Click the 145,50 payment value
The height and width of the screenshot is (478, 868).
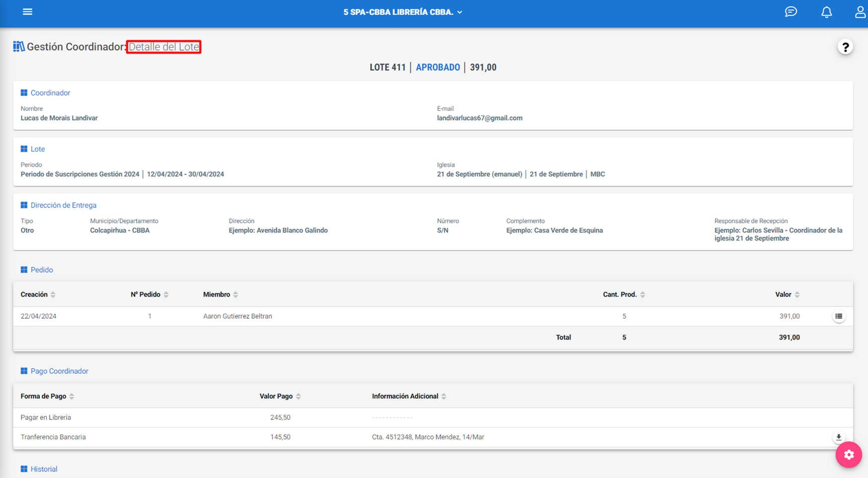pyautogui.click(x=280, y=437)
